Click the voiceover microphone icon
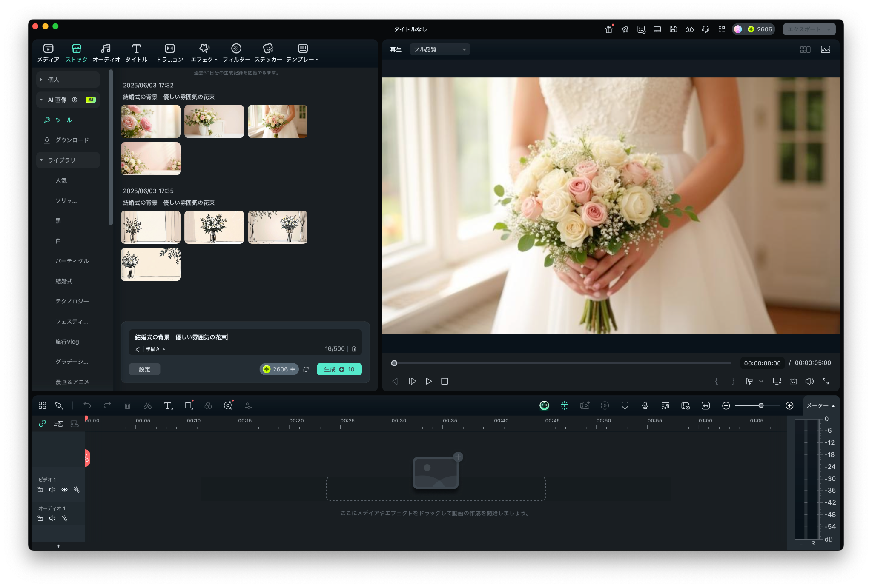Screen dimensions: 872x588 pos(645,405)
